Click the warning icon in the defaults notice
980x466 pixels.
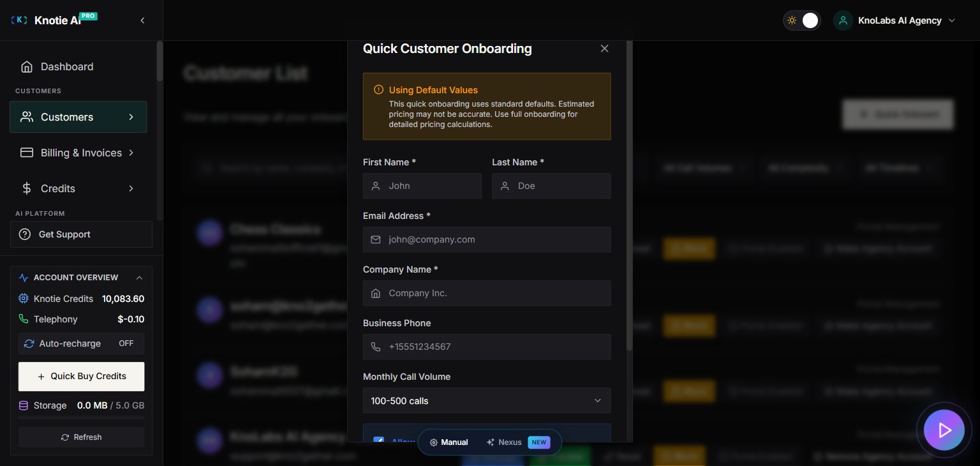click(x=378, y=90)
